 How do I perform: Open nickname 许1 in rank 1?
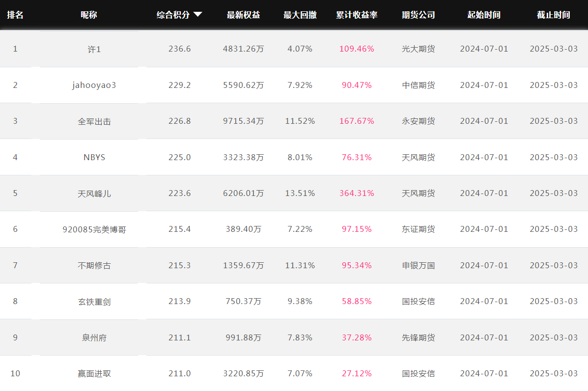(x=94, y=49)
